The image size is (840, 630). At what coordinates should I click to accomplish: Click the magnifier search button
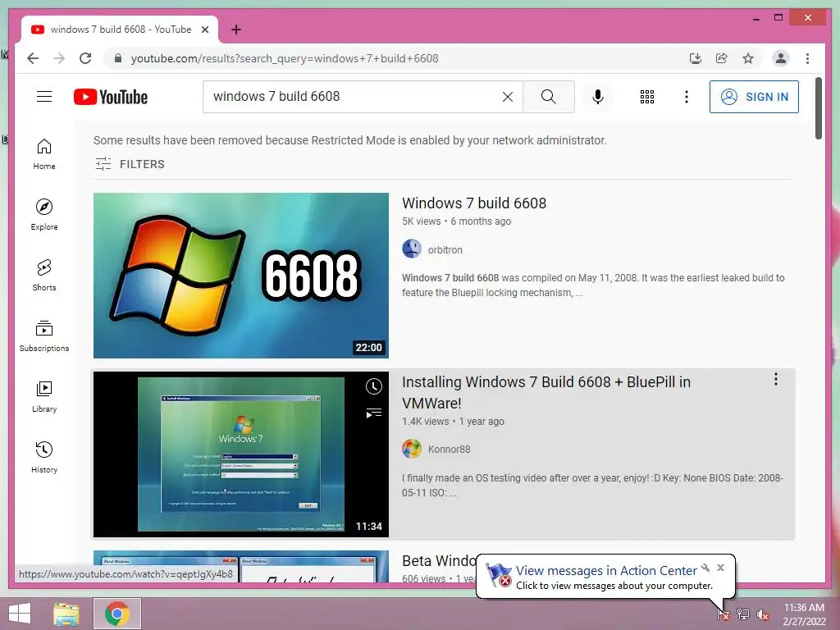[548, 97]
